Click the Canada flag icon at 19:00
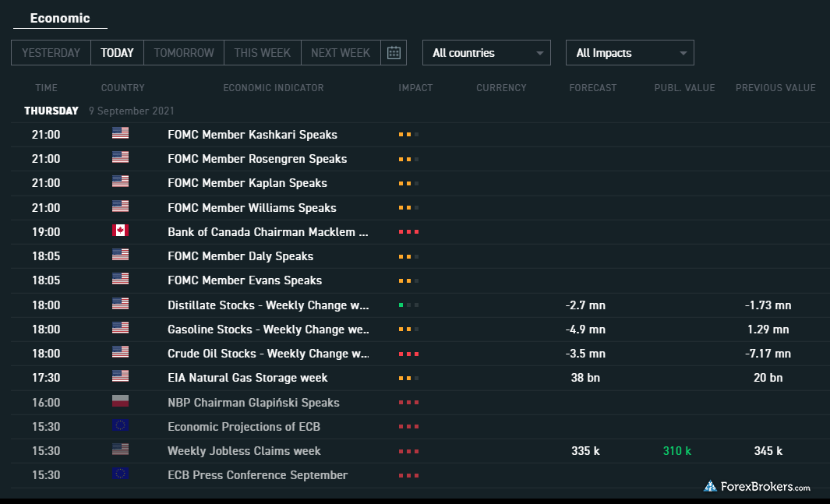The height and width of the screenshot is (504, 830). click(x=120, y=231)
